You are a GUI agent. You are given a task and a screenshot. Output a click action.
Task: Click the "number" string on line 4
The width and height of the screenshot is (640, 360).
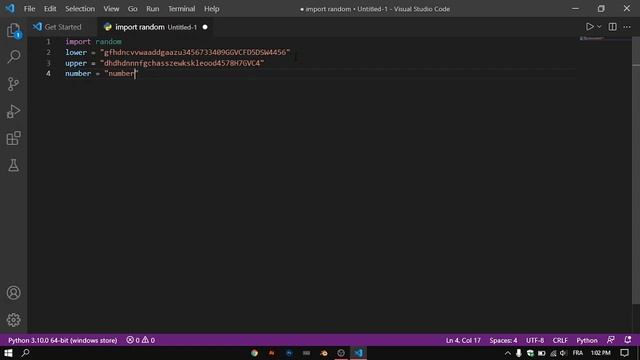point(121,73)
